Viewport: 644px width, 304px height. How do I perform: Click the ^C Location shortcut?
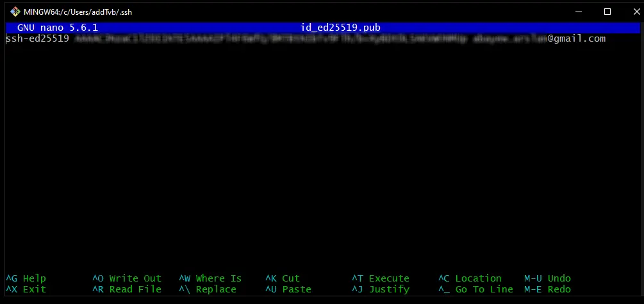[x=470, y=278]
